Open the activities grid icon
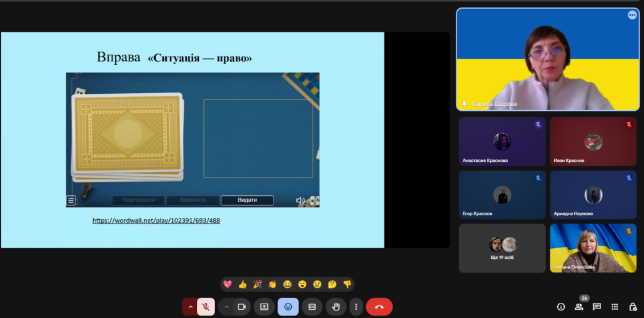 tap(615, 307)
